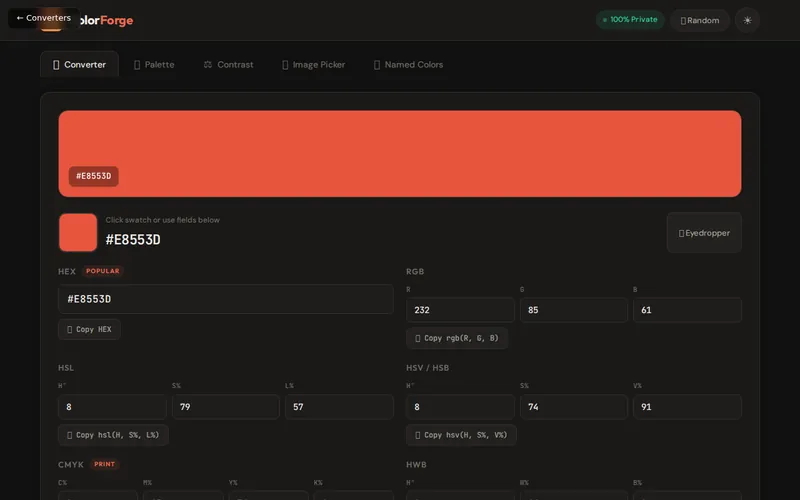Focus the RGB B field showing 61

(687, 310)
